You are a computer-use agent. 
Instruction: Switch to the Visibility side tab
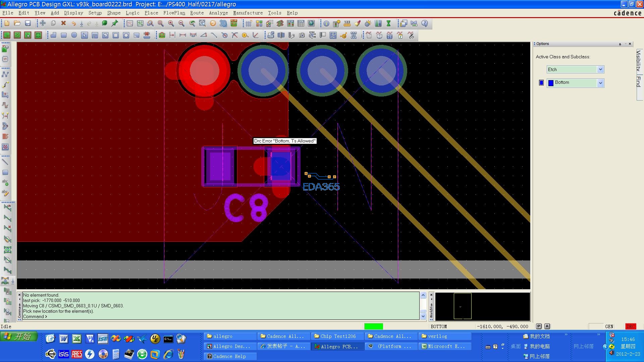639,60
